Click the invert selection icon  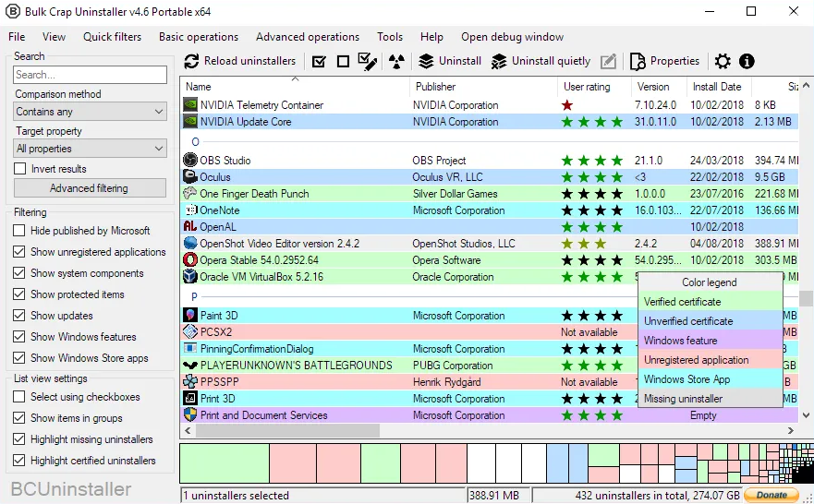tap(368, 61)
